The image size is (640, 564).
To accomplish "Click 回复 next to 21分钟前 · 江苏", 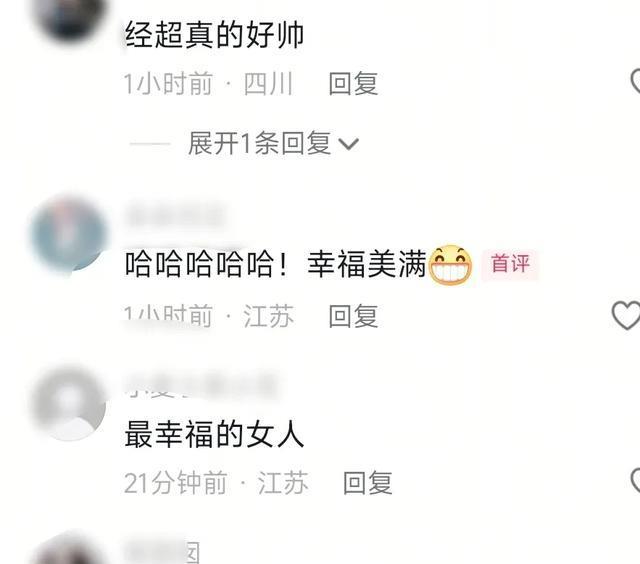I will (x=367, y=483).
